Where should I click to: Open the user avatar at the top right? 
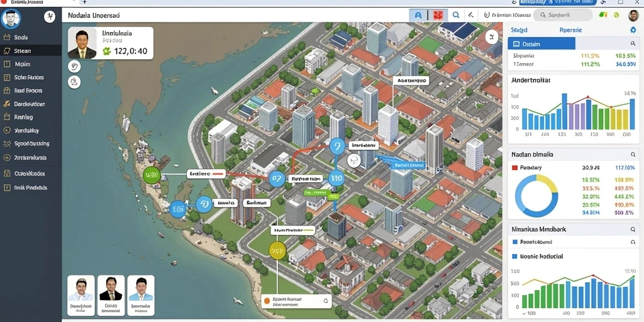point(633,16)
